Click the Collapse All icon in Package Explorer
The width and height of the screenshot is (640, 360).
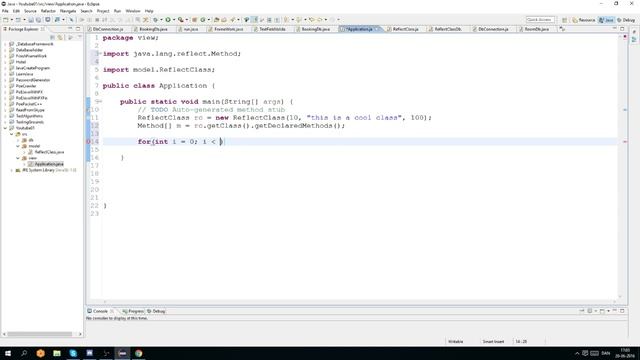53,37
